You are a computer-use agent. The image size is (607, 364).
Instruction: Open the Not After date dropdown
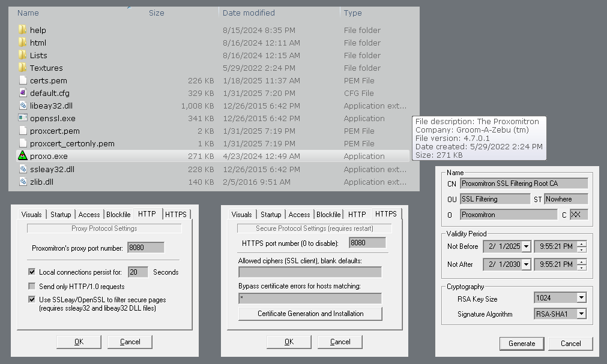(526, 264)
